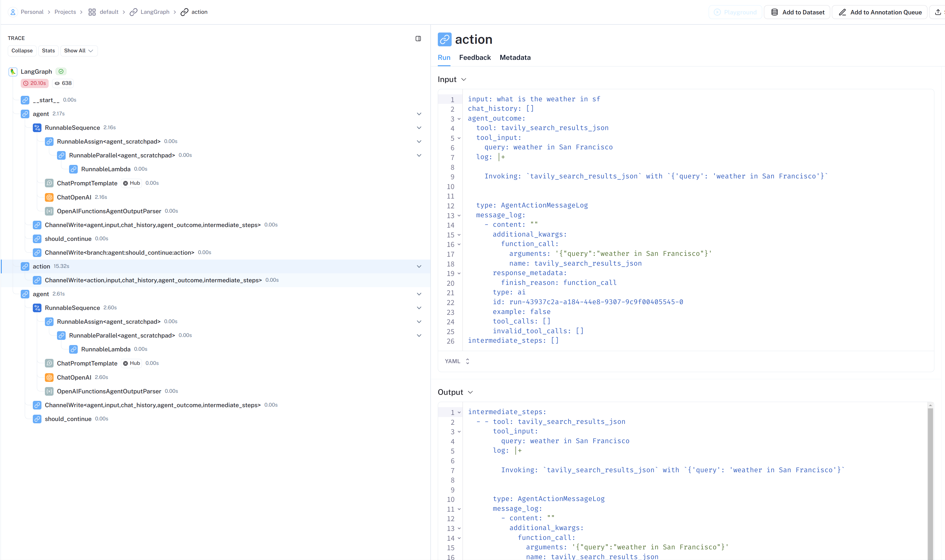Click the LangGraph parrot icon

[x=13, y=72]
